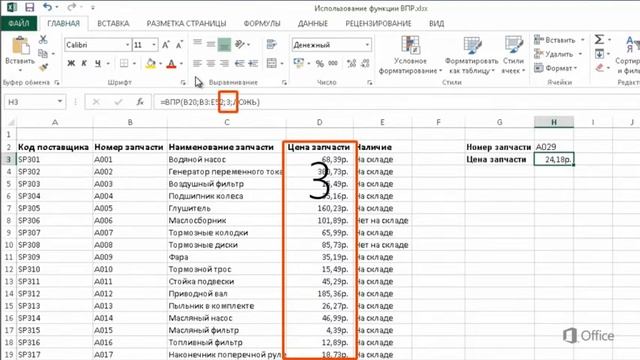This screenshot has width=640, height=360.
Task: Open the ФАЙЛ tab
Action: click(19, 23)
